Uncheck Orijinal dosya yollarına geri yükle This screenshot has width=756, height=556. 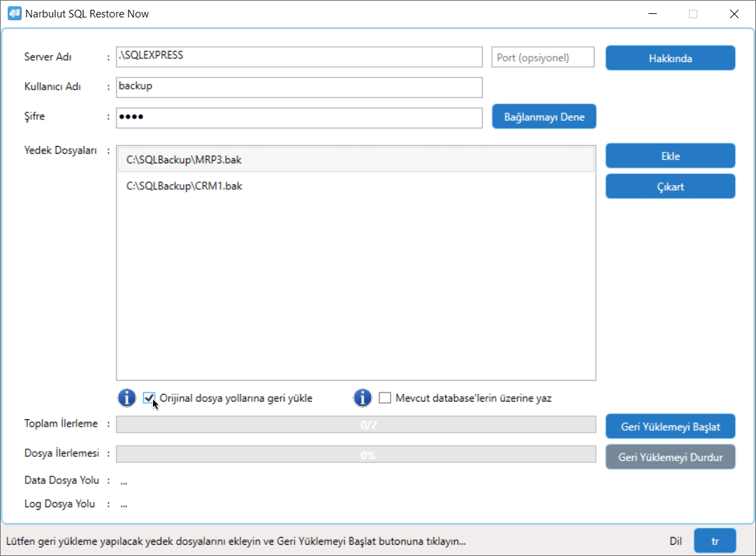[x=149, y=398]
